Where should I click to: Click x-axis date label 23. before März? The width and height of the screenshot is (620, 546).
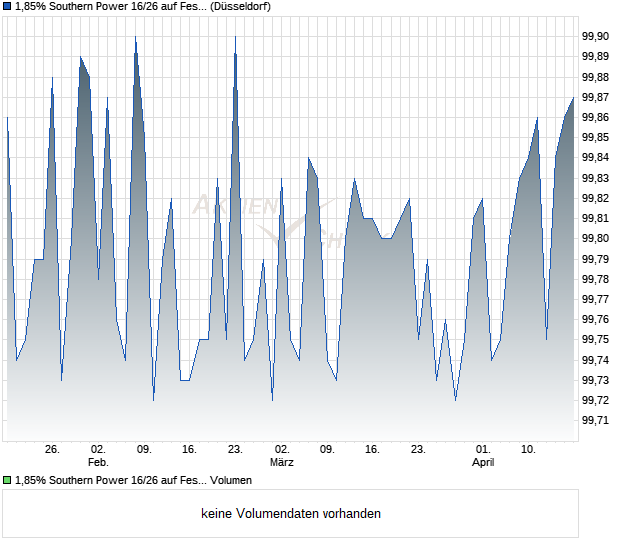click(x=235, y=450)
